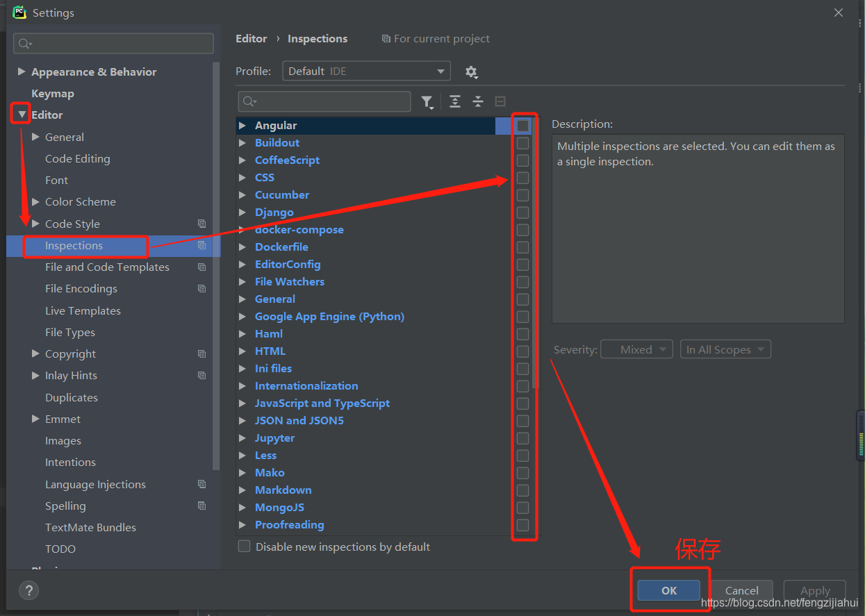Screen dimensions: 865x616
Task: Click the reset-to-empty square icon in inspections toolbar
Action: point(500,101)
